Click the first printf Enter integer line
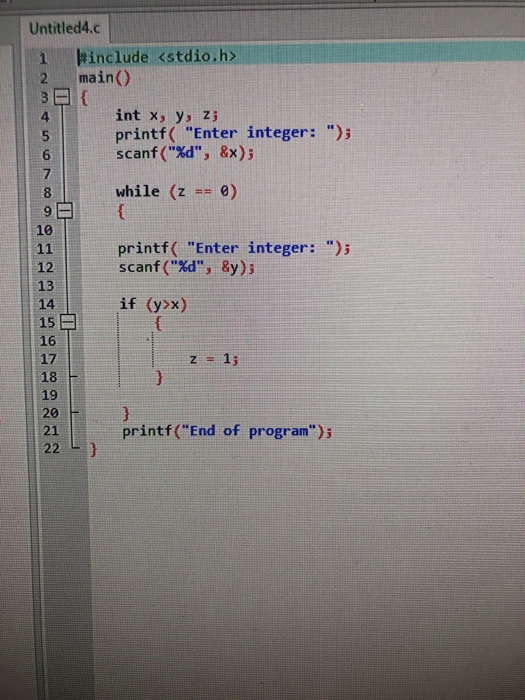The width and height of the screenshot is (525, 700). 233,133
